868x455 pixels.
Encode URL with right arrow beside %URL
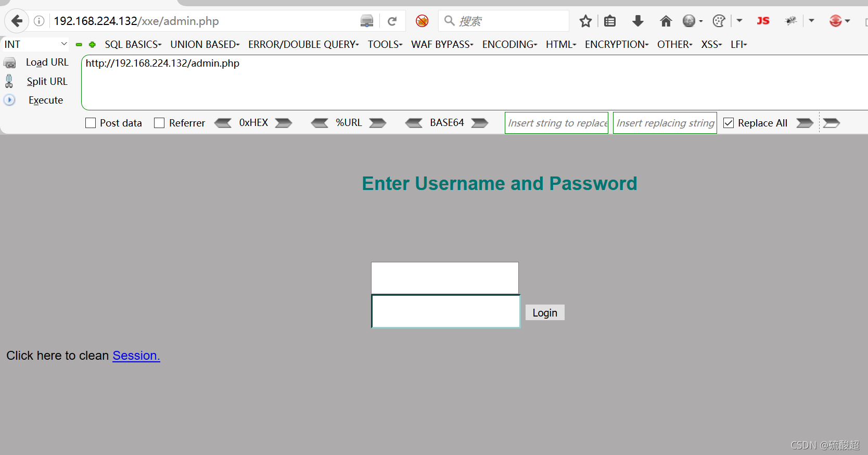pyautogui.click(x=378, y=123)
